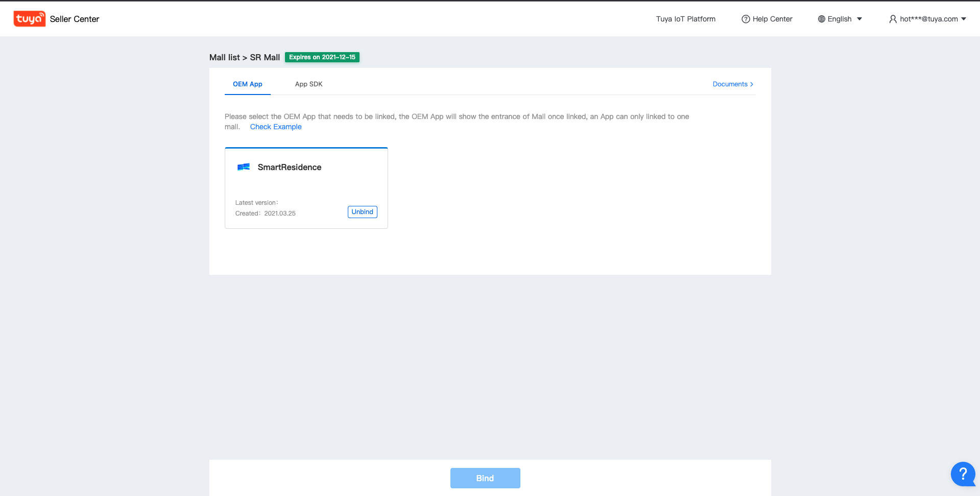Screen dimensions: 980x496
Task: Select the OEM App tab
Action: (x=247, y=84)
